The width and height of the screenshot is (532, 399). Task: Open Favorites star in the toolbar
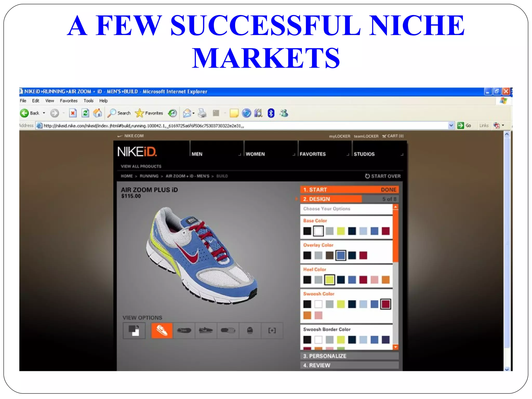point(149,113)
